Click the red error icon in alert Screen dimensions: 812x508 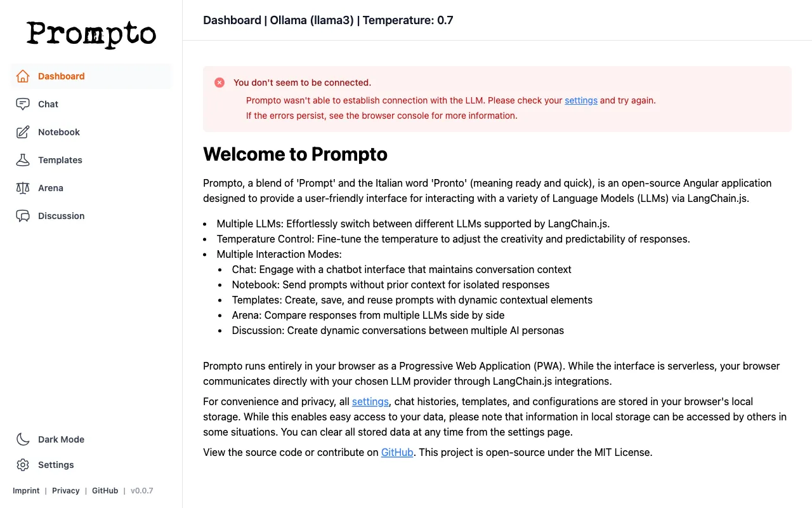[x=219, y=83]
